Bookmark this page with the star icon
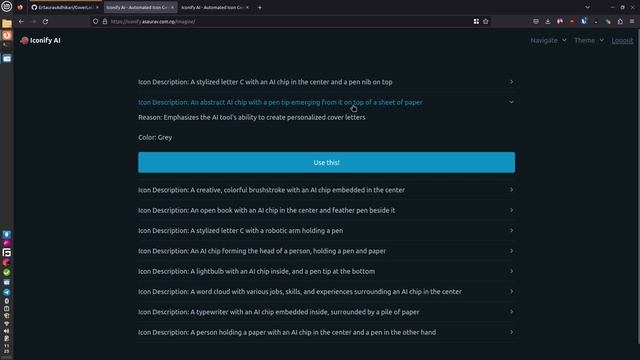 tap(486, 22)
